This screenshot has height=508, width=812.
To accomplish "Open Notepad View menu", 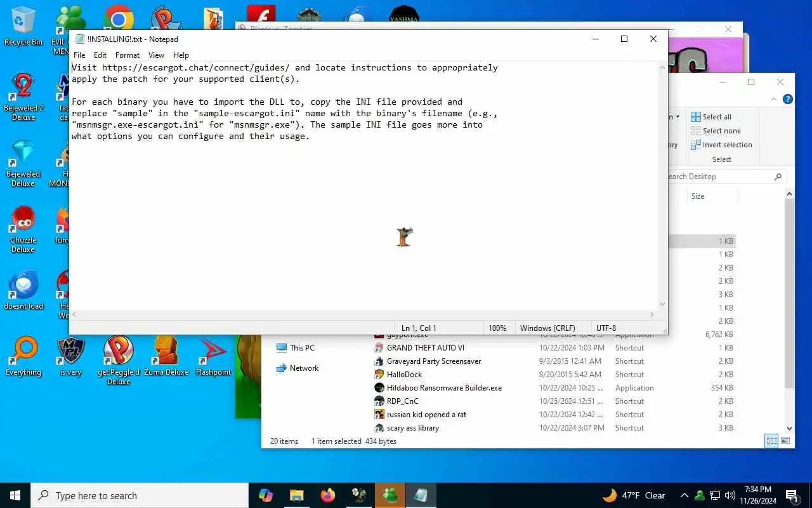I will pyautogui.click(x=156, y=55).
